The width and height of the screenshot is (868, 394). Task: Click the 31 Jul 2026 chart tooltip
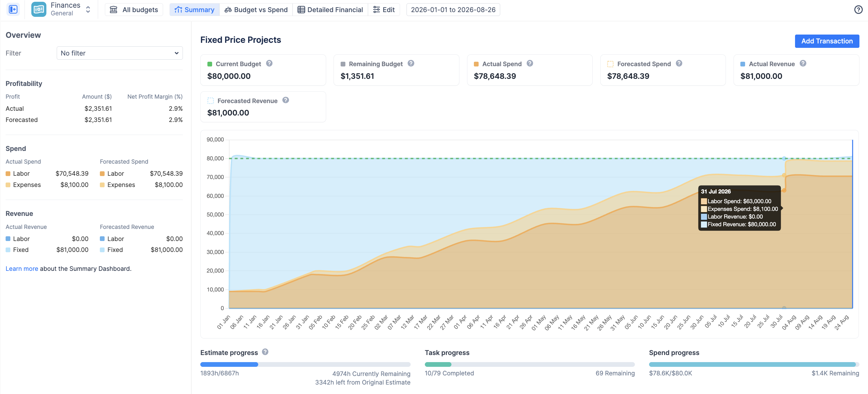pyautogui.click(x=739, y=208)
